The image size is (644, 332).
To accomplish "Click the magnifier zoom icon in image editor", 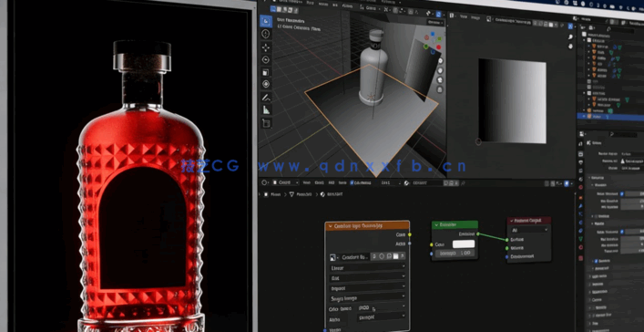I will [x=570, y=37].
